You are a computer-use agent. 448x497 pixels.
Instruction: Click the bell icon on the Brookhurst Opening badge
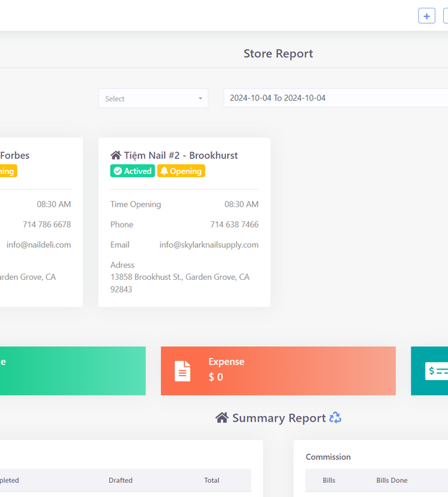[x=164, y=171]
